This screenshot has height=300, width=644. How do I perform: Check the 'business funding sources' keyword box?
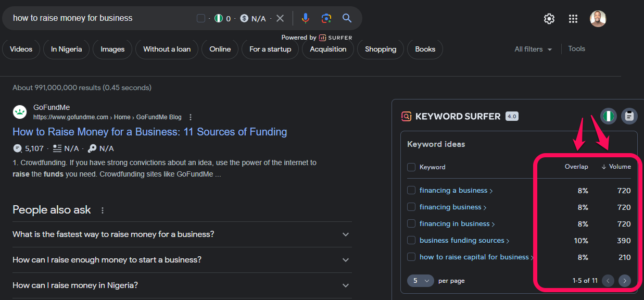[x=411, y=240]
